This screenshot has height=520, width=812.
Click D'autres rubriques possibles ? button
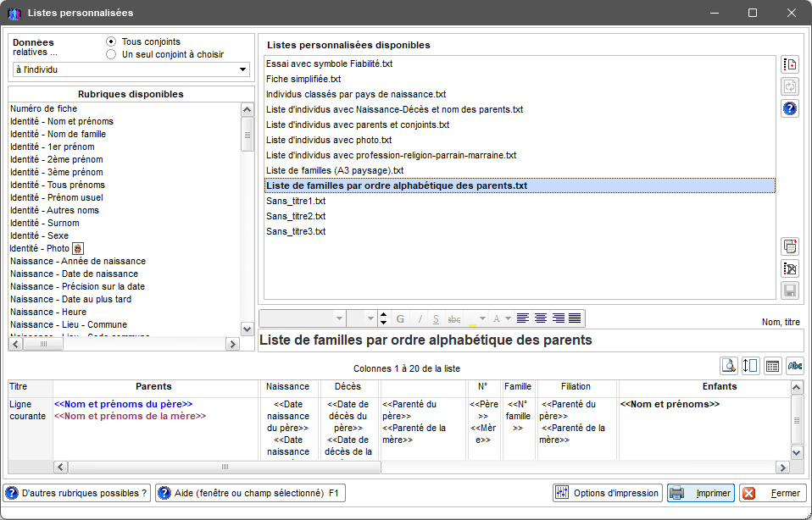(77, 493)
